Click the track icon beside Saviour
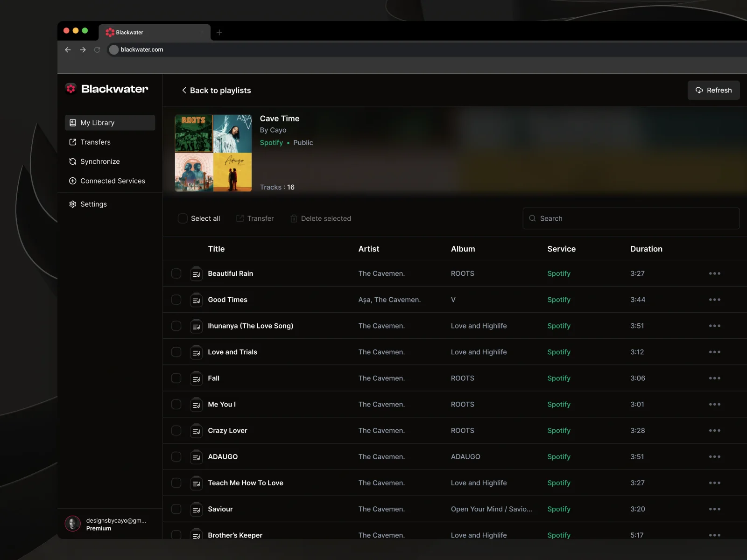Viewport: 747px width, 560px height. click(x=196, y=509)
